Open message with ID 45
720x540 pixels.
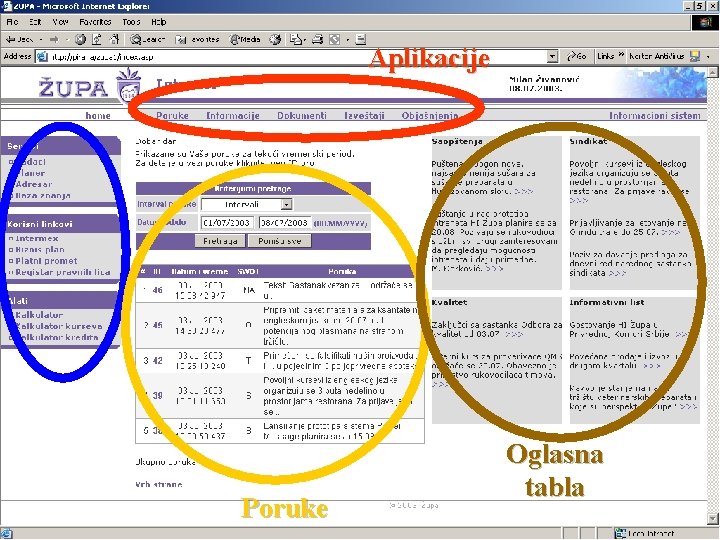(158, 325)
